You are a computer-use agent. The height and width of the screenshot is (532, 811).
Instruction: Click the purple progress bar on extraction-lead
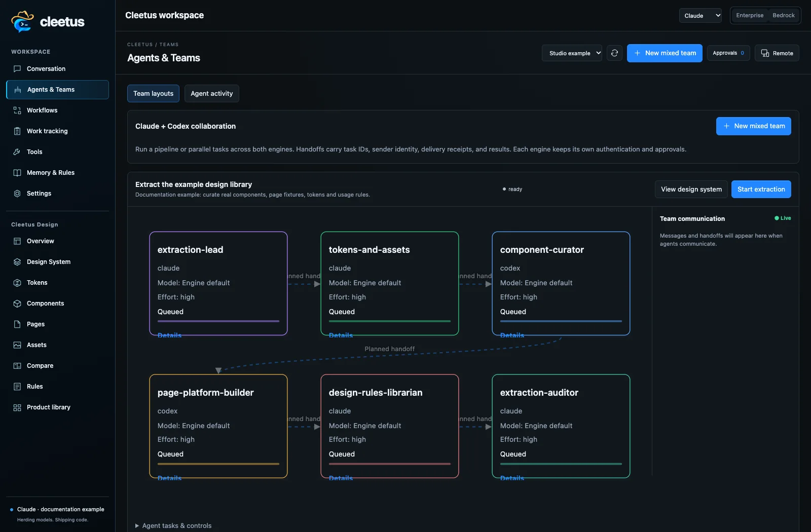[218, 321]
